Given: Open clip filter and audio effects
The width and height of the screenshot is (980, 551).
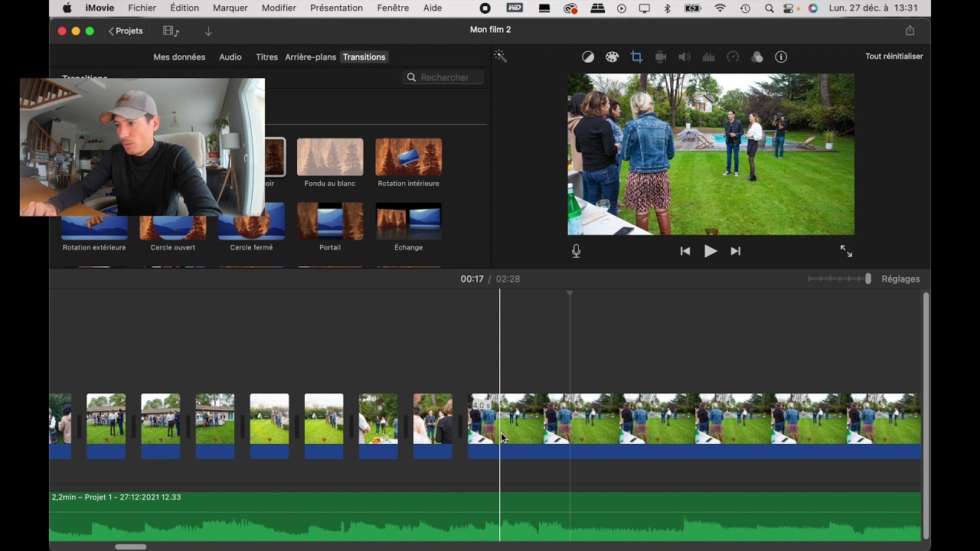Looking at the screenshot, I should (757, 57).
